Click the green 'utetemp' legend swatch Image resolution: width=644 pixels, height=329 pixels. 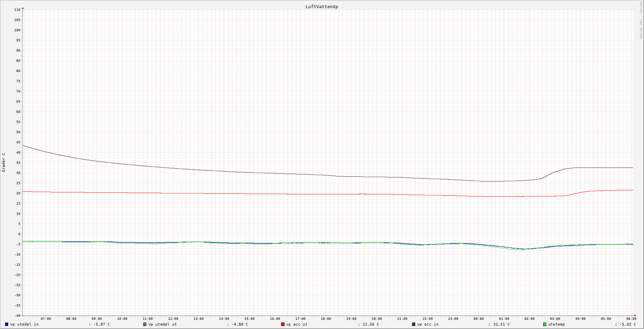click(545, 324)
